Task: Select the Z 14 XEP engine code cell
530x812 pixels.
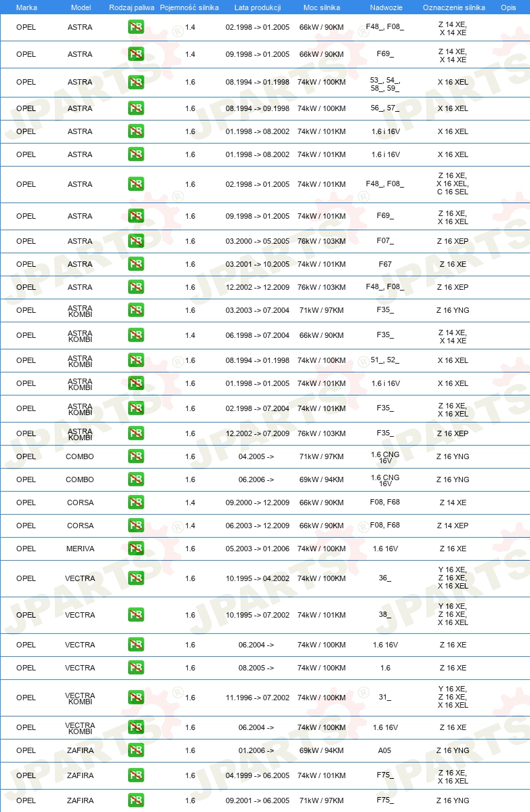Action: (x=453, y=525)
